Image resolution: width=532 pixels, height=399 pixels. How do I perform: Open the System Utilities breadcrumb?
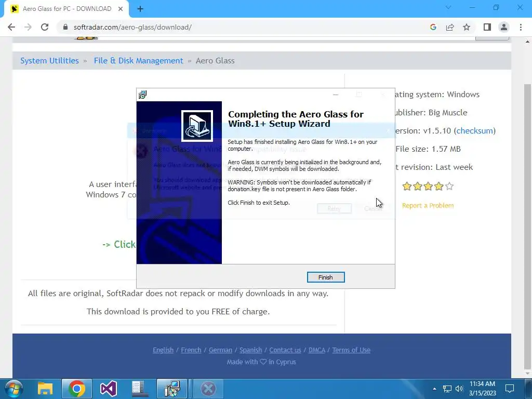[49, 61]
